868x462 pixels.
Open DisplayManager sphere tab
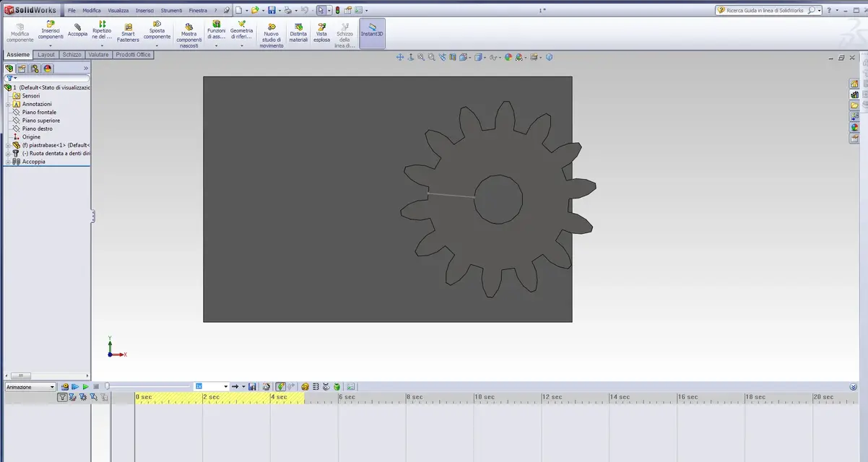click(48, 69)
